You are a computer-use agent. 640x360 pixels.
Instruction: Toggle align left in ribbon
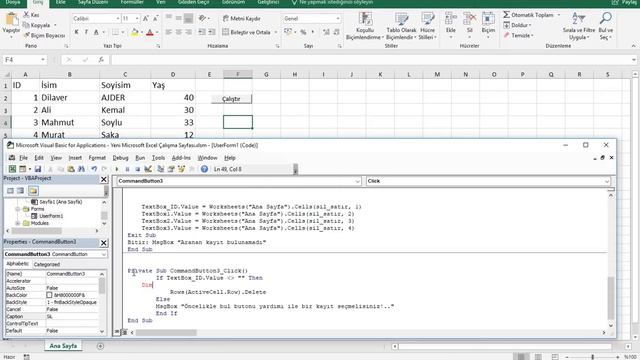tap(169, 32)
